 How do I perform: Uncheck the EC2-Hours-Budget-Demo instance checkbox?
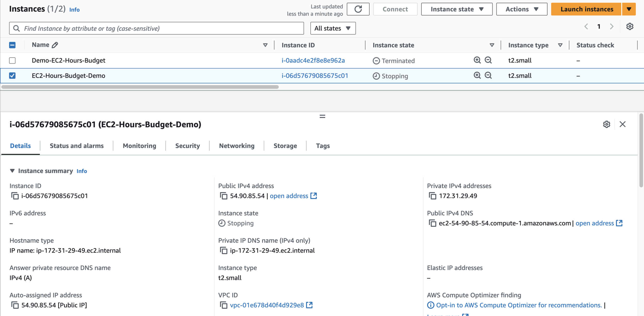[12, 76]
